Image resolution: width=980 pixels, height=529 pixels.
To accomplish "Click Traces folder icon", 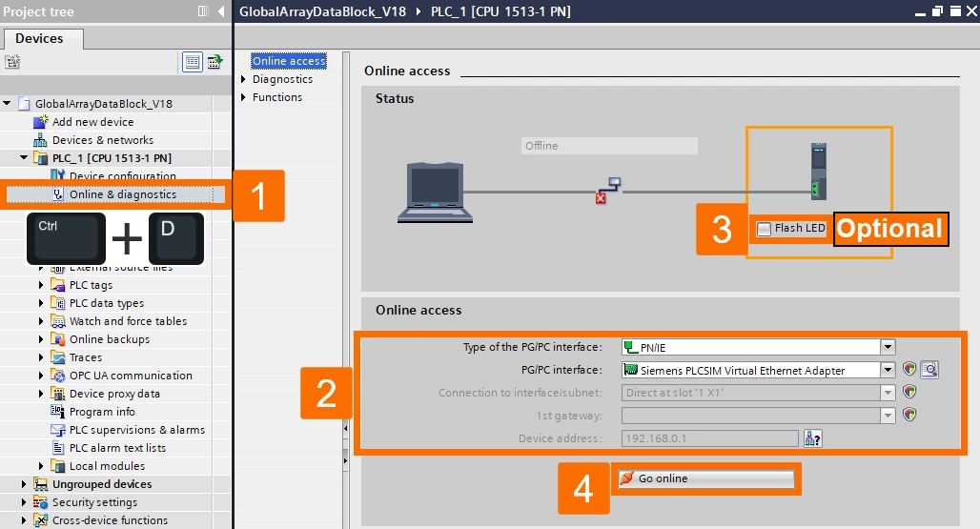I will pyautogui.click(x=57, y=357).
